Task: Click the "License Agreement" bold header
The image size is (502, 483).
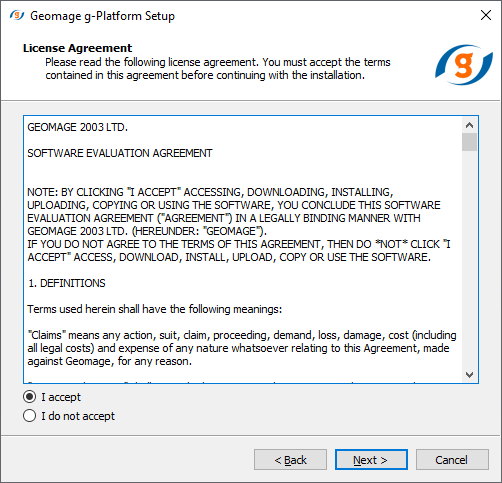Action: pos(77,48)
